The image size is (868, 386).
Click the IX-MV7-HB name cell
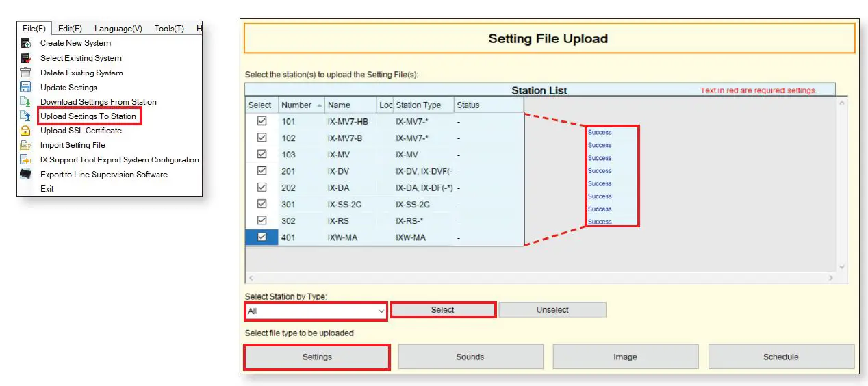coord(350,121)
